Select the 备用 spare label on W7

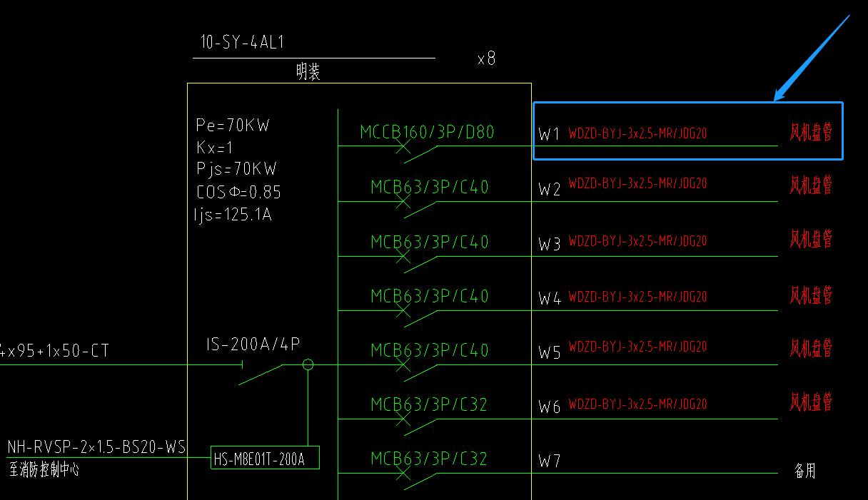coord(805,471)
